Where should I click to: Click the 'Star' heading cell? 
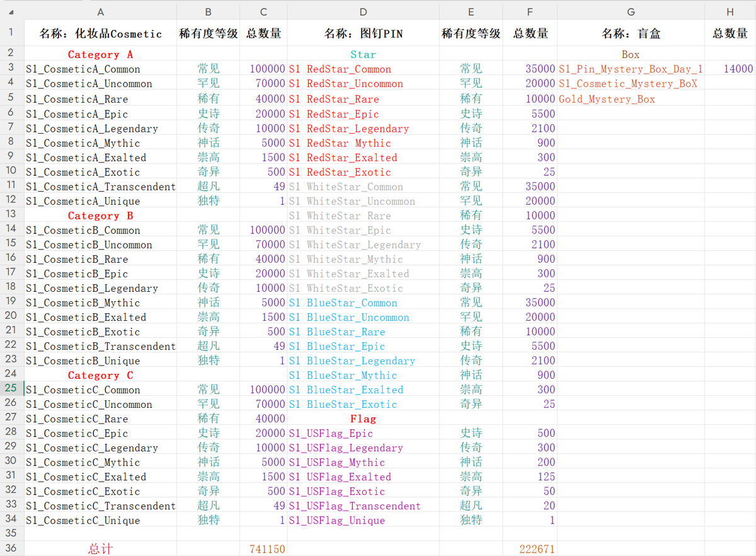tap(364, 55)
